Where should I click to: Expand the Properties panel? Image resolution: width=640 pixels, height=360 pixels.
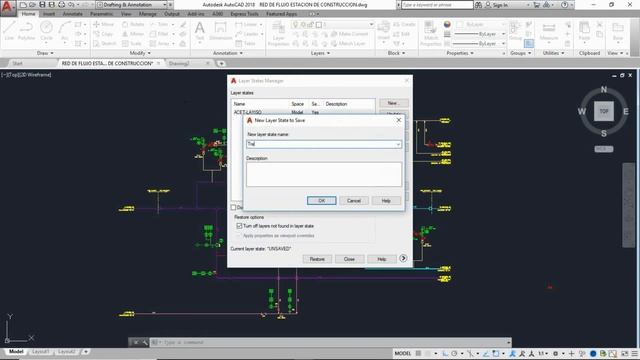[460, 53]
